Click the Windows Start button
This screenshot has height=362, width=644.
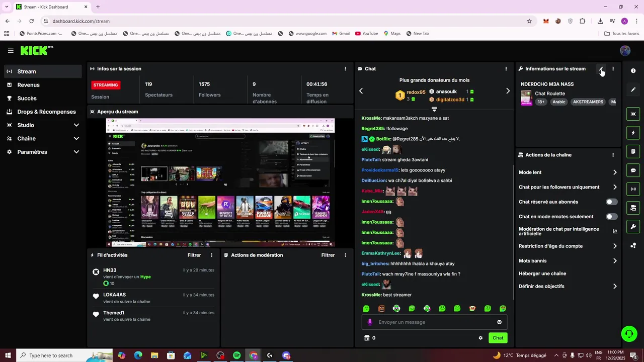[x=8, y=355]
